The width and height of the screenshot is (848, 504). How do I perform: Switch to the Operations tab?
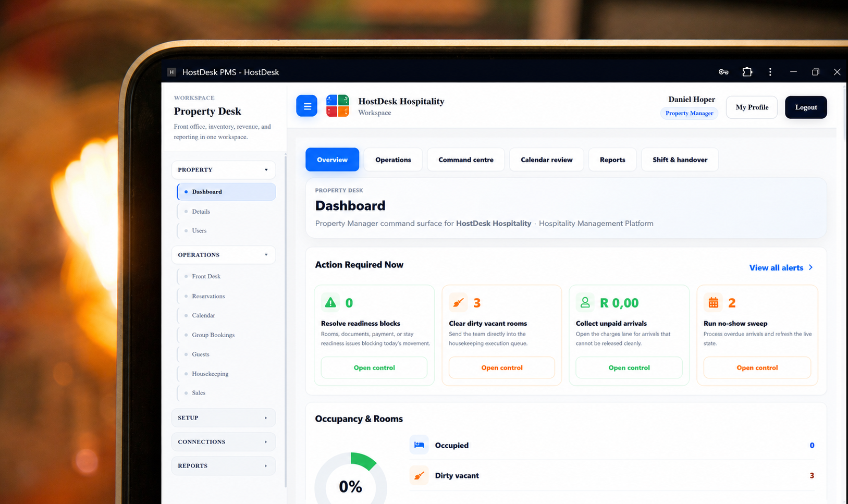click(x=393, y=159)
